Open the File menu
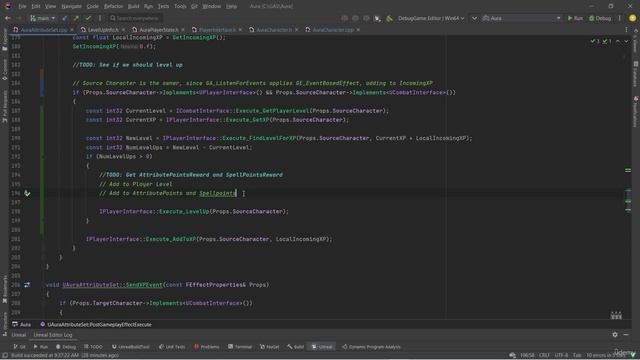640x360 pixels. pos(22,6)
